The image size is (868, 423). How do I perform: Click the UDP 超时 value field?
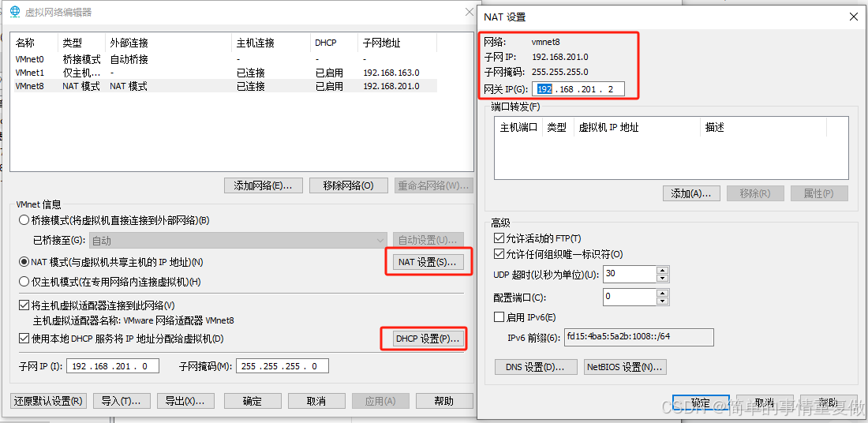629,274
